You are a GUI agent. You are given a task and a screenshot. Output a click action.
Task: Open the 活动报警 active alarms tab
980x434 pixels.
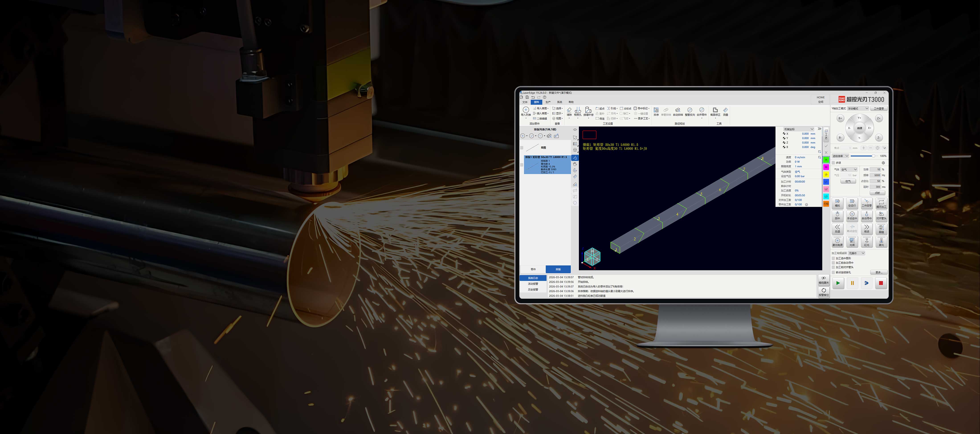click(533, 284)
